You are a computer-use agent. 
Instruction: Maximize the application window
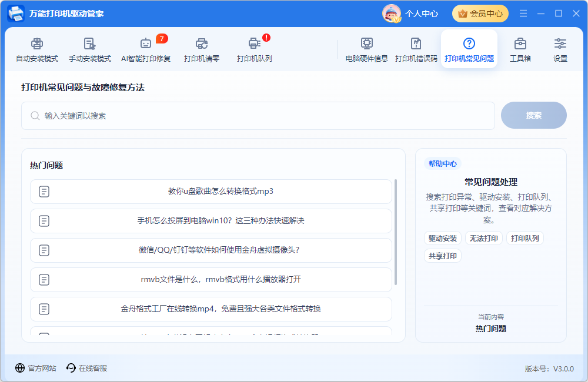(559, 14)
